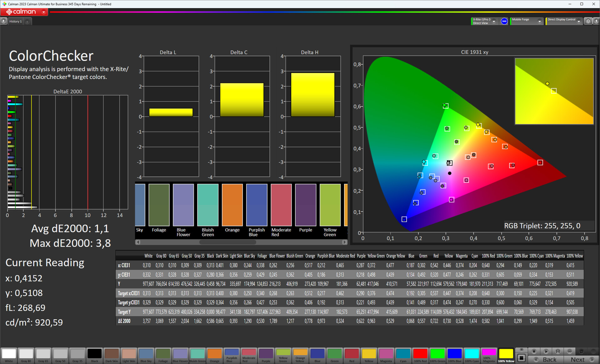The image size is (600, 364).
Task: Select the Orange Yellow bottom swatch
Action: [x=300, y=356]
